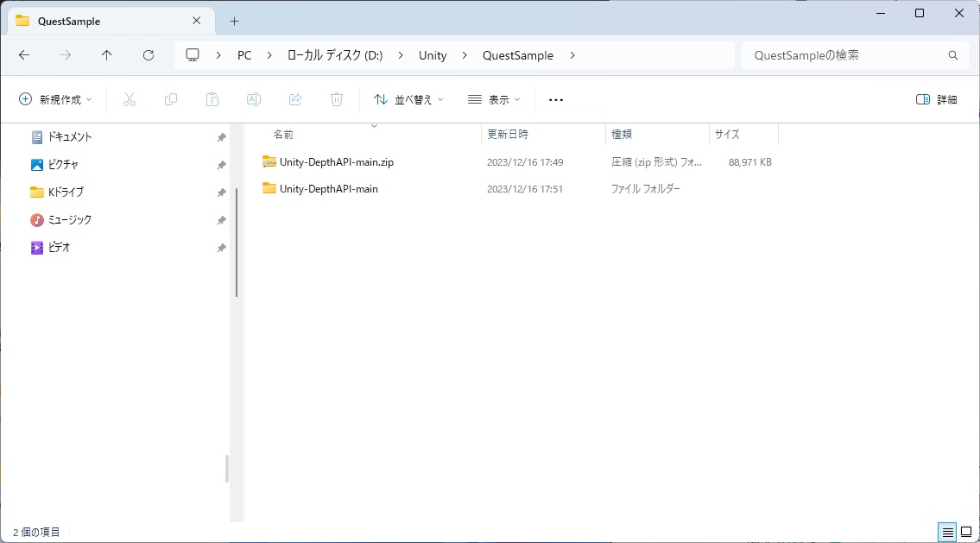Cut the selected item using scissors icon

(x=130, y=99)
